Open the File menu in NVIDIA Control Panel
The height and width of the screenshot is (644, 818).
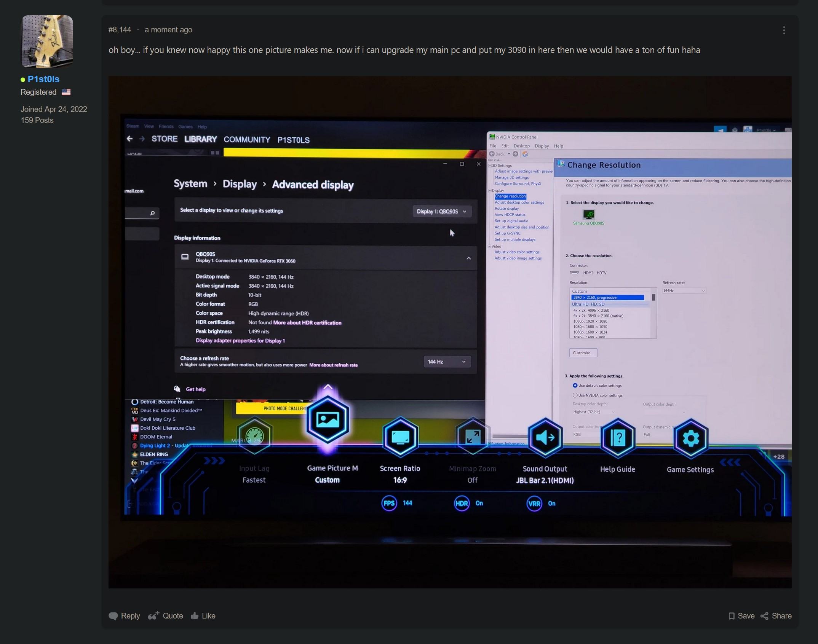[x=493, y=146]
